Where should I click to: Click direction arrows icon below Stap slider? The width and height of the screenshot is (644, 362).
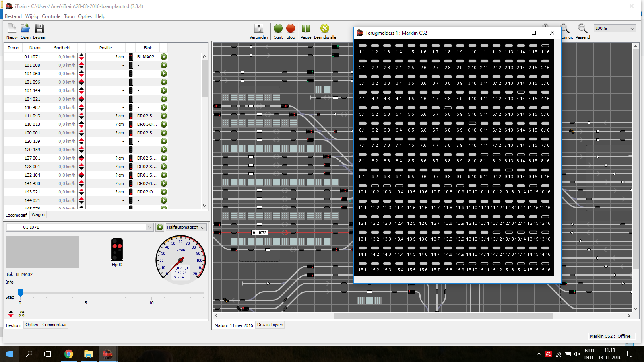point(11,314)
